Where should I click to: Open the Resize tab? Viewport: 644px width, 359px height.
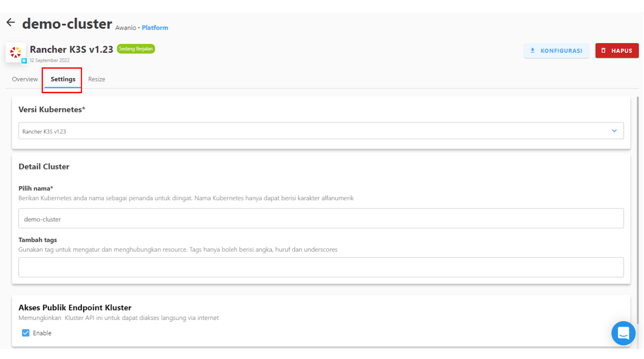pyautogui.click(x=97, y=79)
